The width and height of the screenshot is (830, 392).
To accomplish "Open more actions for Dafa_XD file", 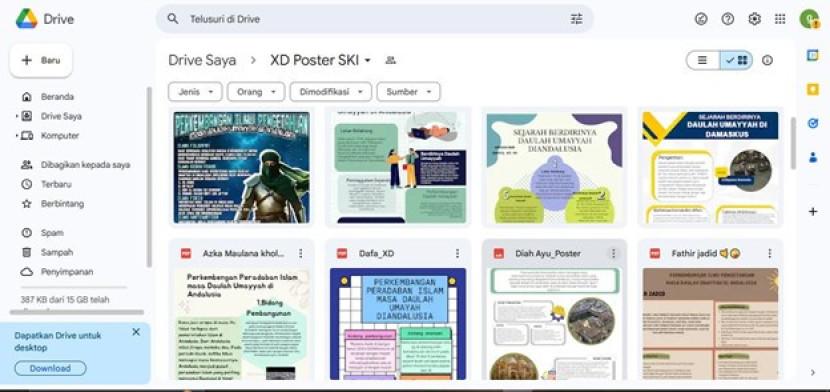I will pyautogui.click(x=457, y=253).
